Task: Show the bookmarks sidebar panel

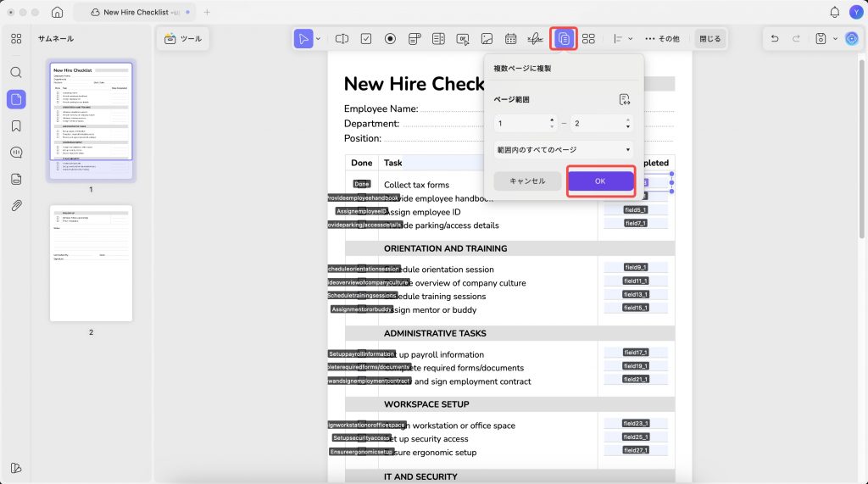Action: coord(16,126)
